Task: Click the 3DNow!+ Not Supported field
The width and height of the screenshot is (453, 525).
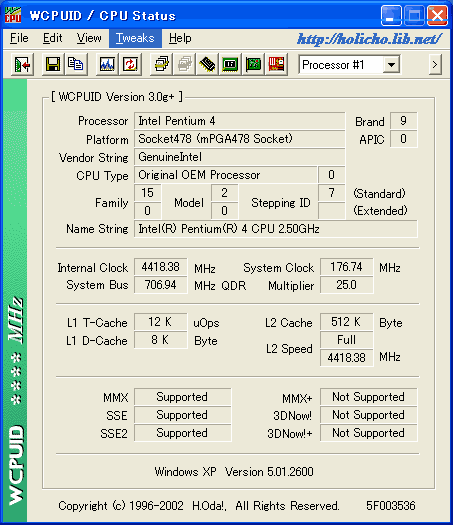Action: [369, 433]
